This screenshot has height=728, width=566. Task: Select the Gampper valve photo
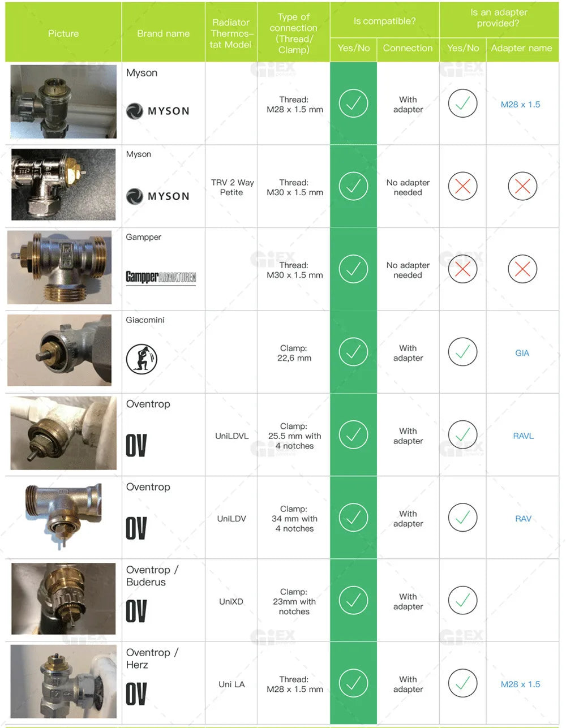click(x=59, y=268)
